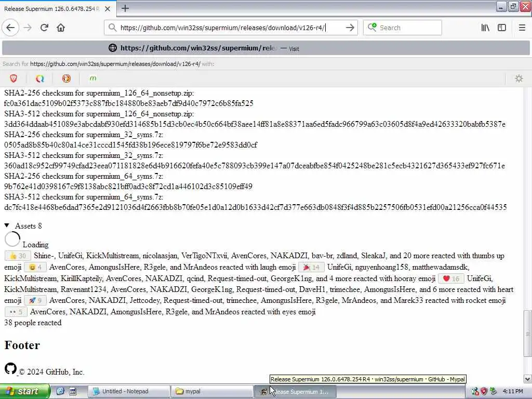Click the Footer heading

tap(22, 345)
